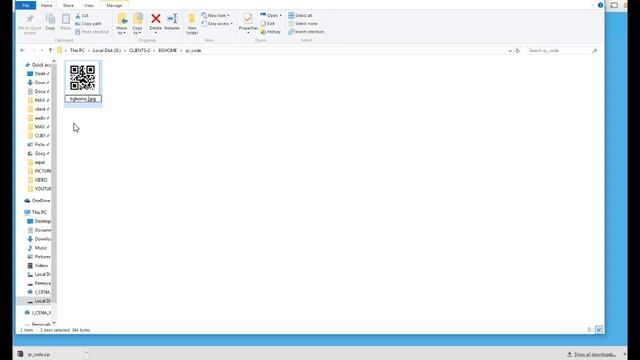Click Cut scissors in Clipboard group
640x360 pixels.
[82, 16]
